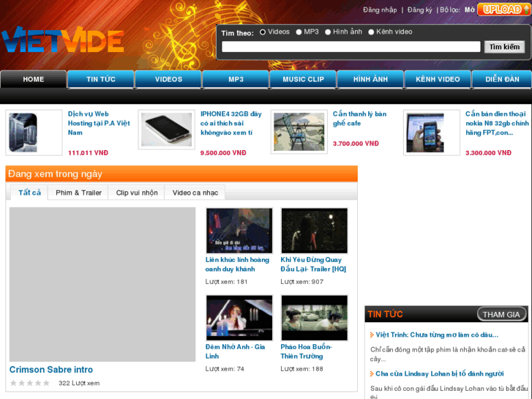This screenshot has height=399, width=532.
Task: Click the 9.500.000 VNĐ price
Action: pyautogui.click(x=223, y=153)
